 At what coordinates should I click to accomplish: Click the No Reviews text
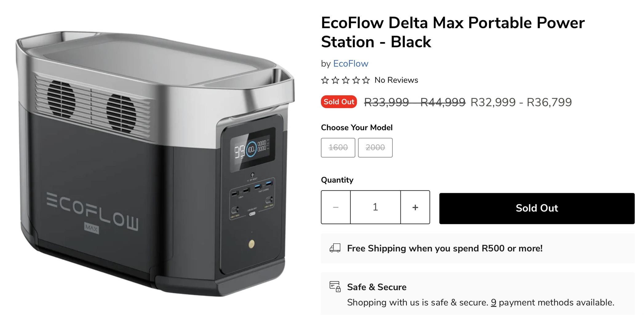coord(396,80)
